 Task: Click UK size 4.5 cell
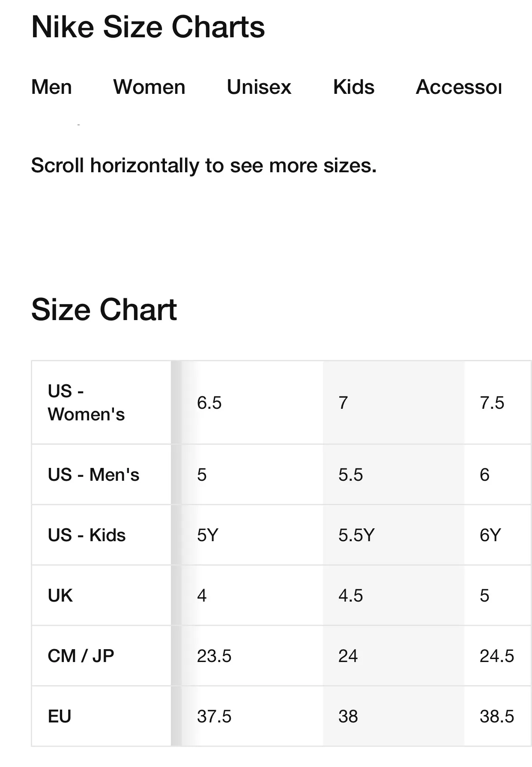(350, 596)
